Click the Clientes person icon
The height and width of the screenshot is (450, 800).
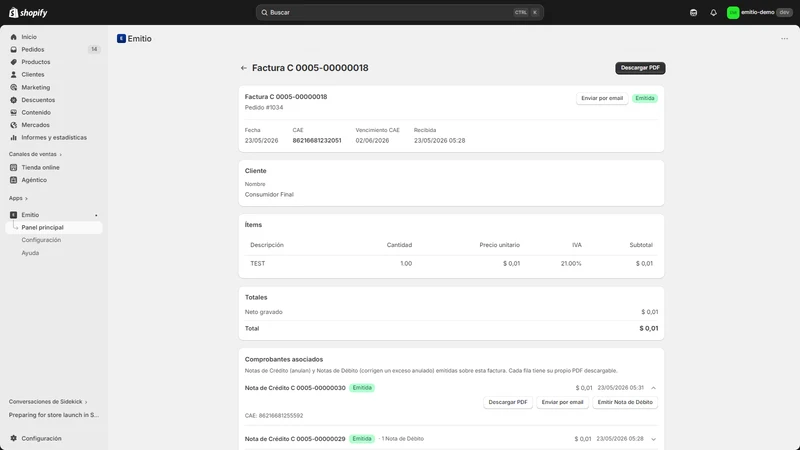[x=14, y=74]
